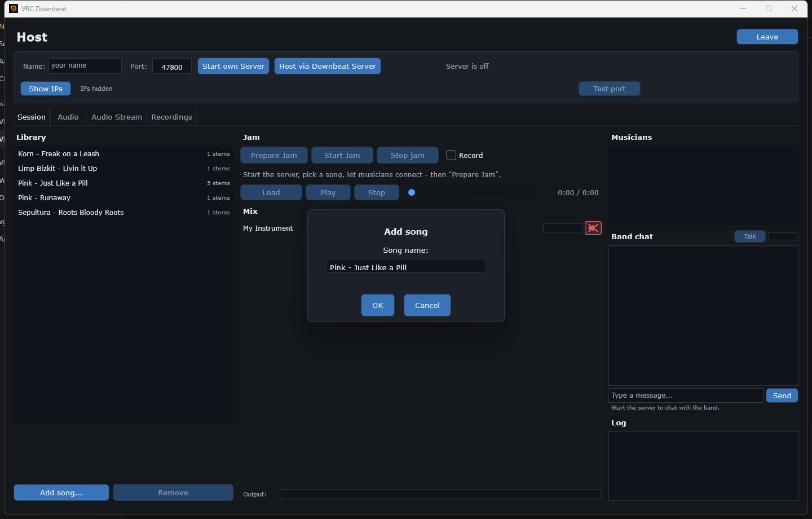
Task: Click the Name input field
Action: [x=85, y=66]
